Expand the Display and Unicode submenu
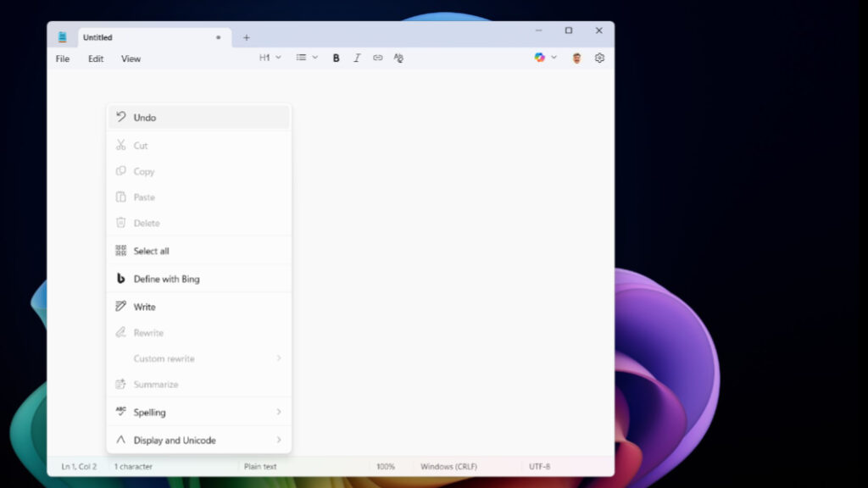This screenshot has height=488, width=868. coord(175,440)
